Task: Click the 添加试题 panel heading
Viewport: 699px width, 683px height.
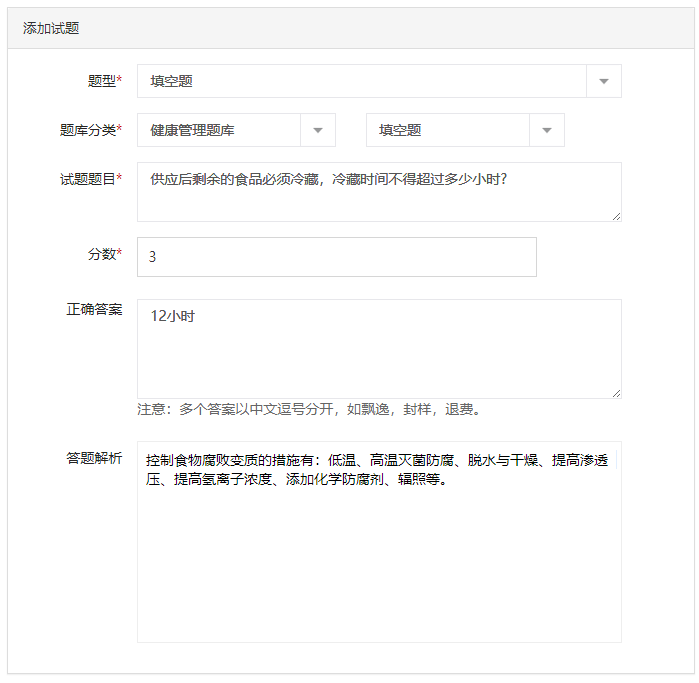Action: (x=51, y=29)
